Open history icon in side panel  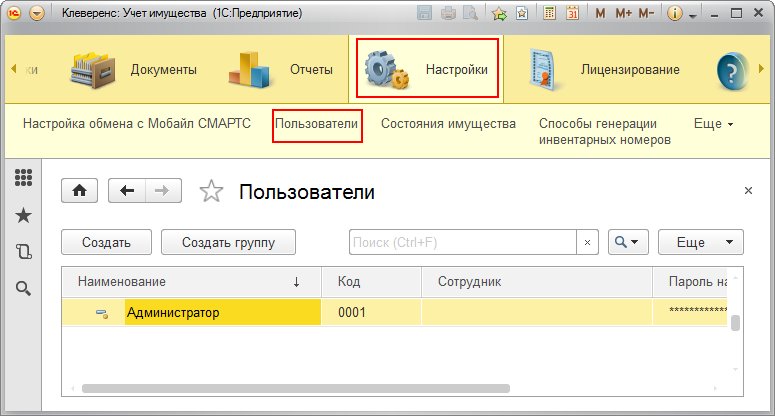click(x=23, y=251)
